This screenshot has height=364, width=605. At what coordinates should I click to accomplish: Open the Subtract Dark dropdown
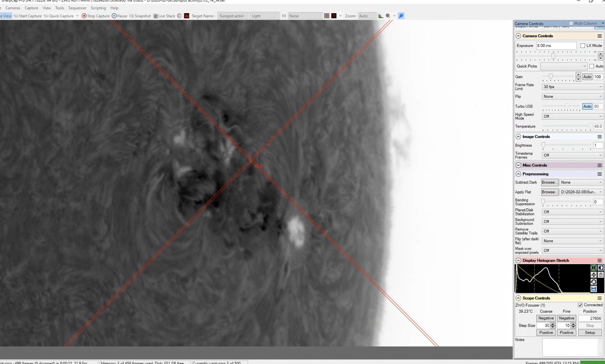(x=581, y=183)
